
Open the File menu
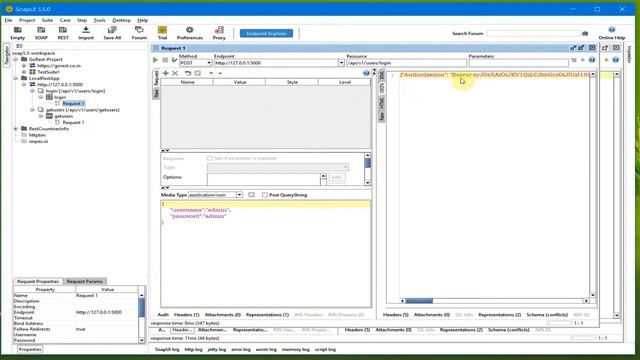[x=9, y=20]
